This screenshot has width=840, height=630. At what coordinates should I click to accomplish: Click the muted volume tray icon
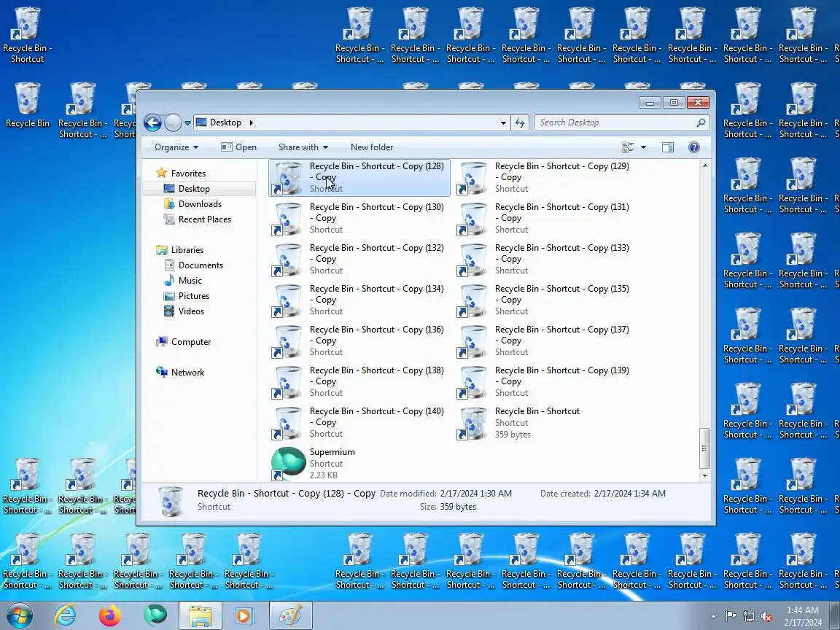[766, 617]
